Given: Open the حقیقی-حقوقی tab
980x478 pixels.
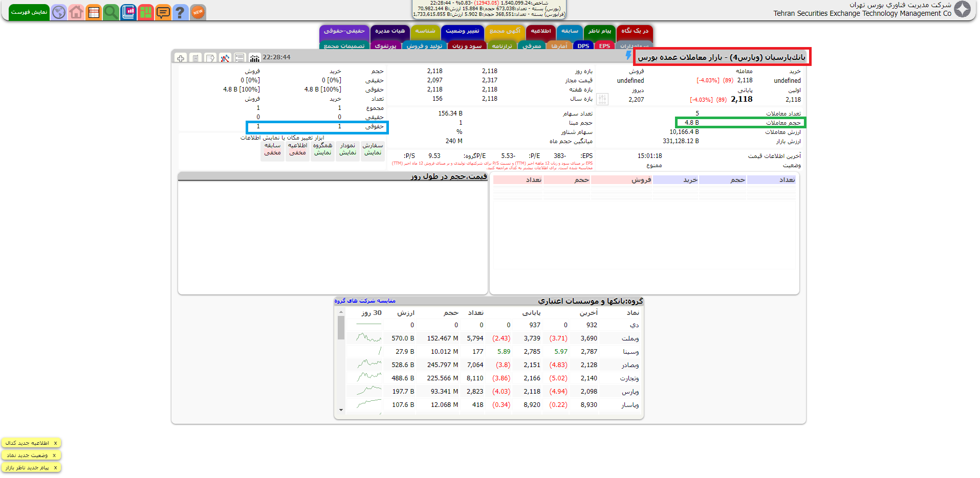Looking at the screenshot, I should click(x=344, y=32).
